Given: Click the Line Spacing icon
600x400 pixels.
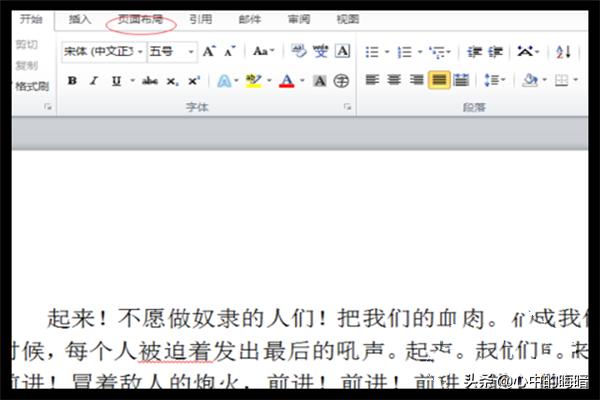Looking at the screenshot, I should [492, 80].
